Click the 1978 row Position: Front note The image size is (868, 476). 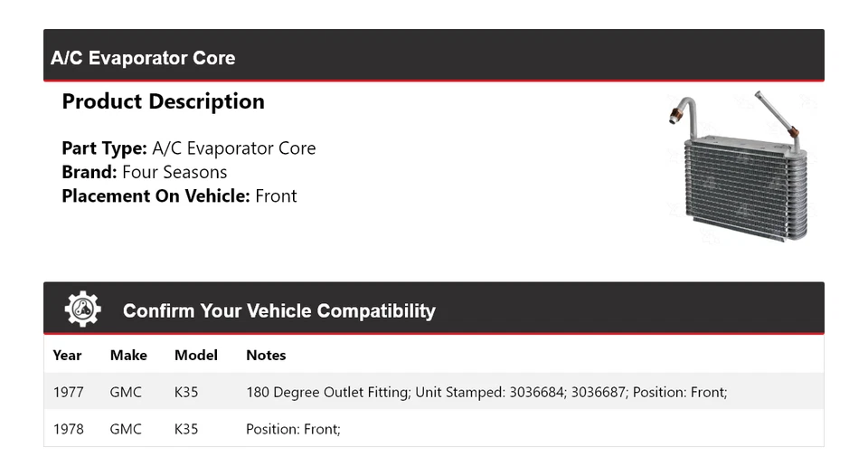pyautogui.click(x=293, y=429)
